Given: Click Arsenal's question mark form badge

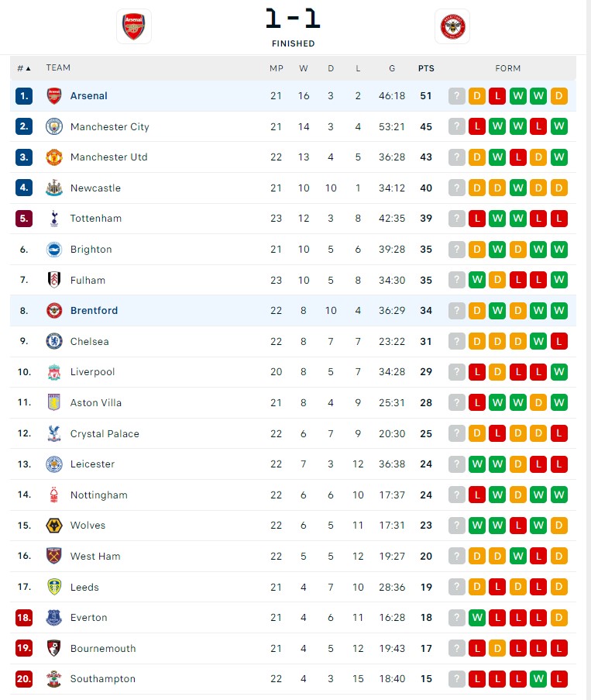Looking at the screenshot, I should tap(457, 96).
